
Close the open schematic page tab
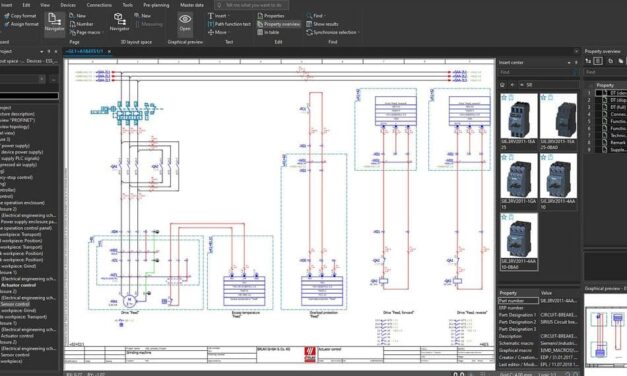pos(109,52)
